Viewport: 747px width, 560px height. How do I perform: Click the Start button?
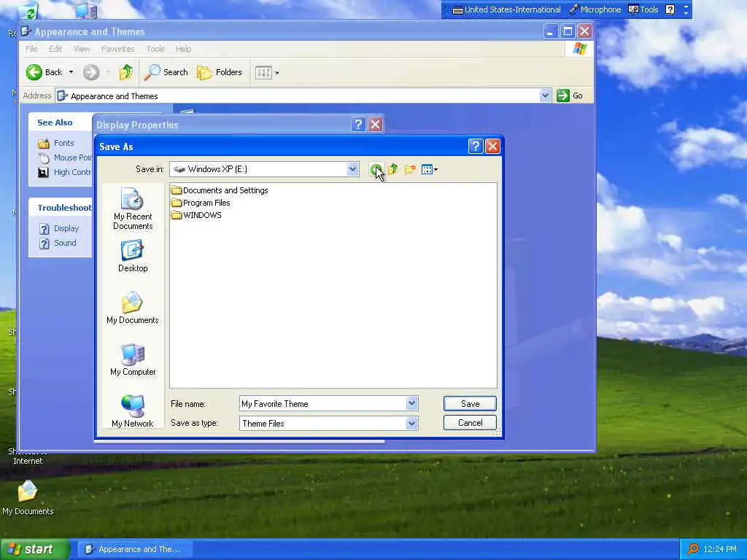point(34,549)
